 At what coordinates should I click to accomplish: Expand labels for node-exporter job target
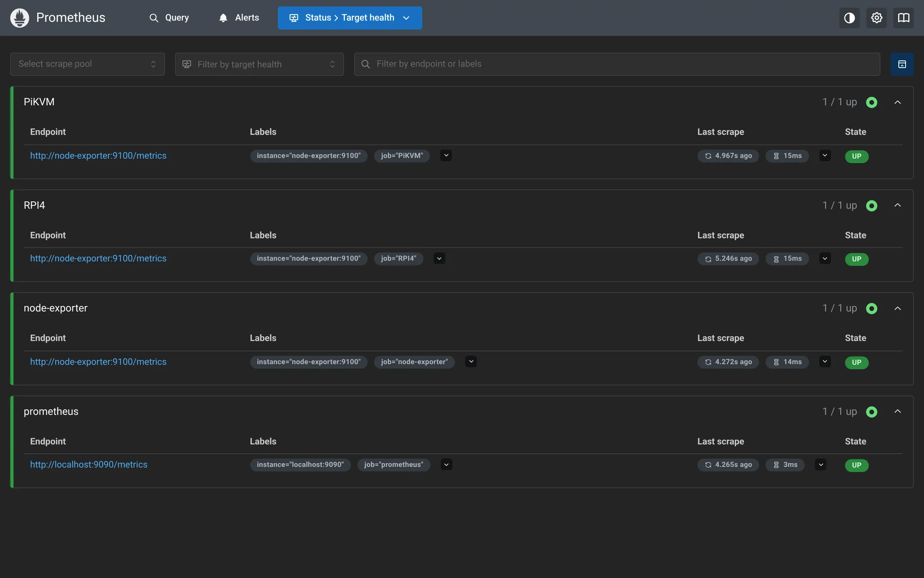[471, 361]
